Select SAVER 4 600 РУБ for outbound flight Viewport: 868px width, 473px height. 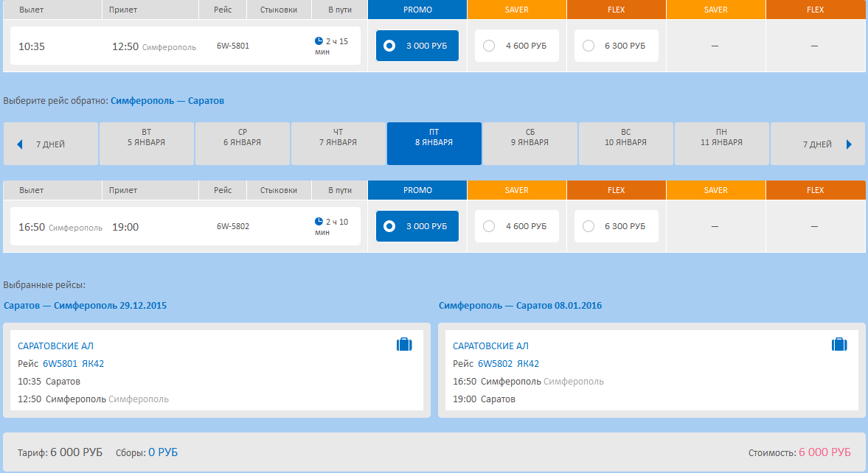point(516,46)
